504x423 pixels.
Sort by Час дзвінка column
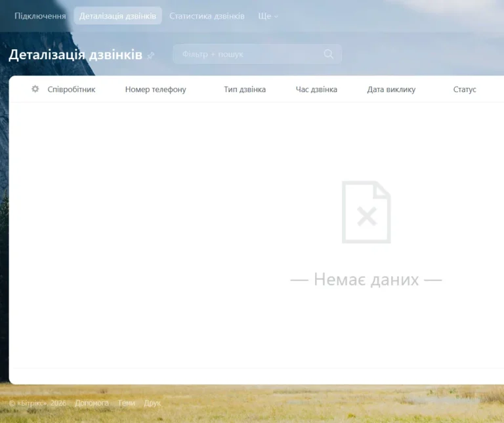pyautogui.click(x=316, y=89)
